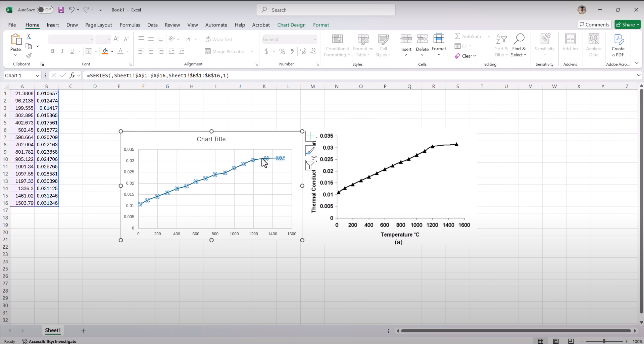Open the General number format dropdown
The image size is (644, 344).
click(x=314, y=39)
